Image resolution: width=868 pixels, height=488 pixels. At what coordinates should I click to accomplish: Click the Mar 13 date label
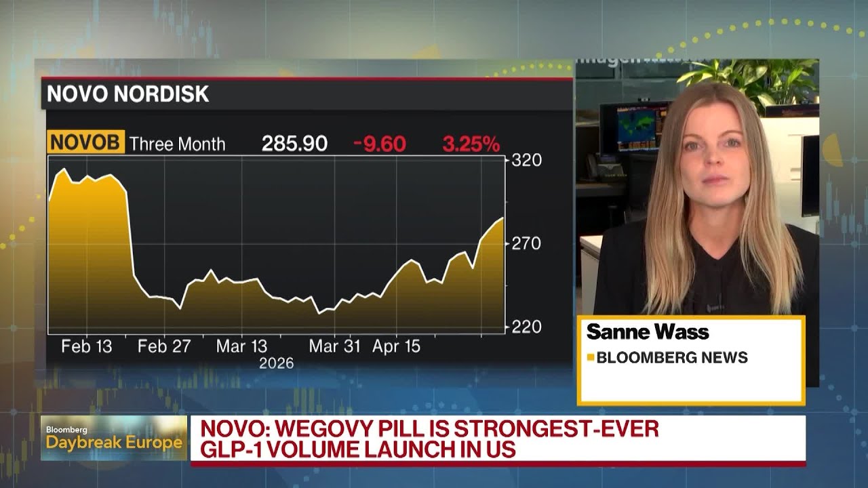pyautogui.click(x=242, y=346)
